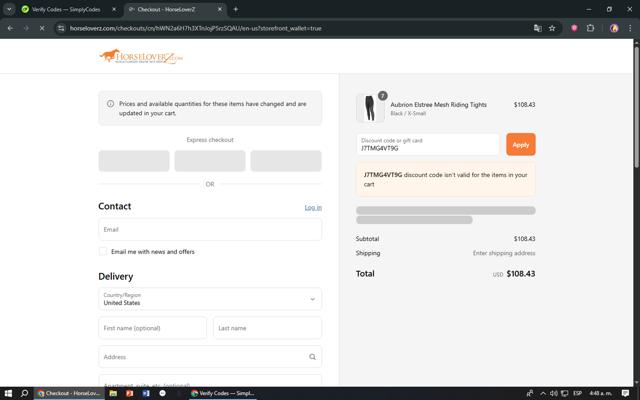Select the first express checkout button

point(134,161)
